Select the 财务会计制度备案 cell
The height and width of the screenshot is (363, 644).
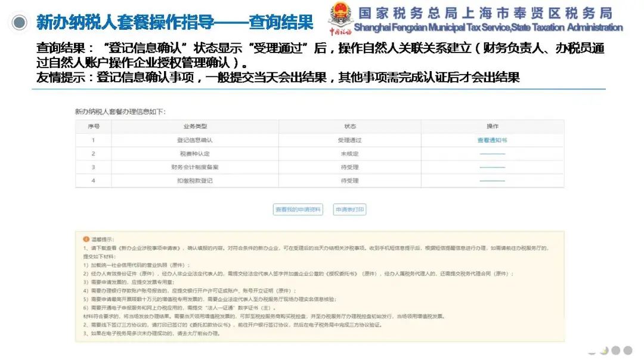[x=194, y=167]
